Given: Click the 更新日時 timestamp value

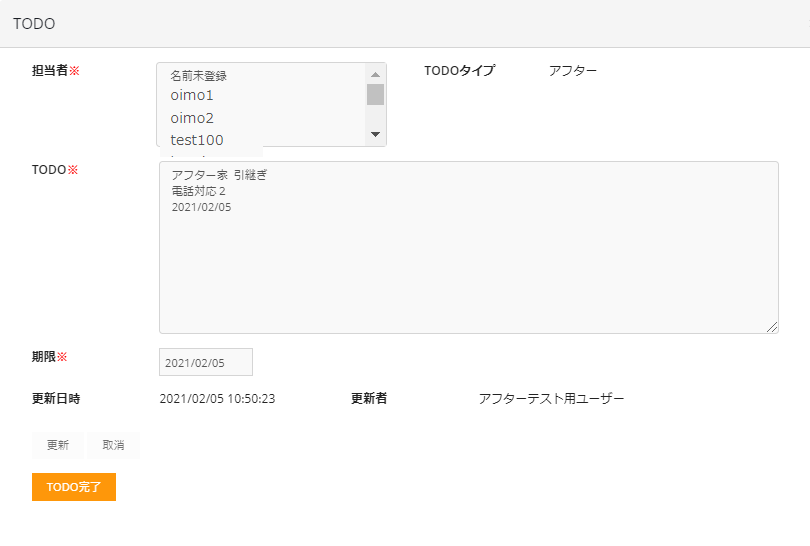Looking at the screenshot, I should point(217,399).
